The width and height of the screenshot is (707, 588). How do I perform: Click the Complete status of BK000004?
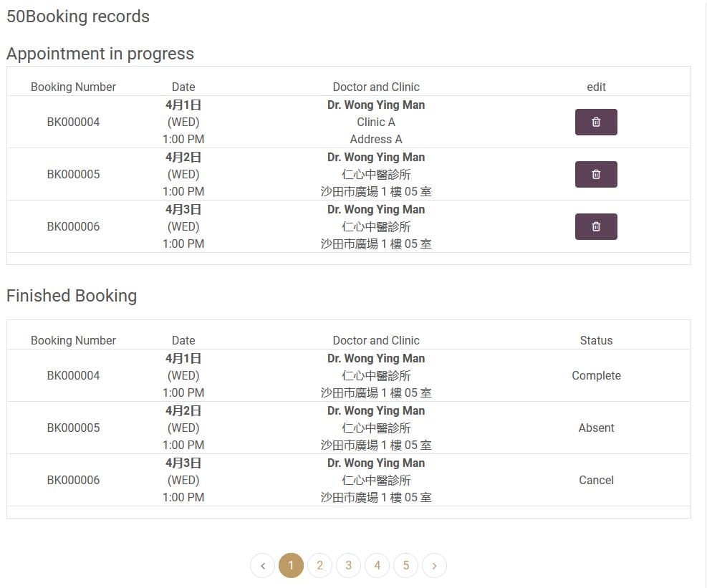pos(596,375)
